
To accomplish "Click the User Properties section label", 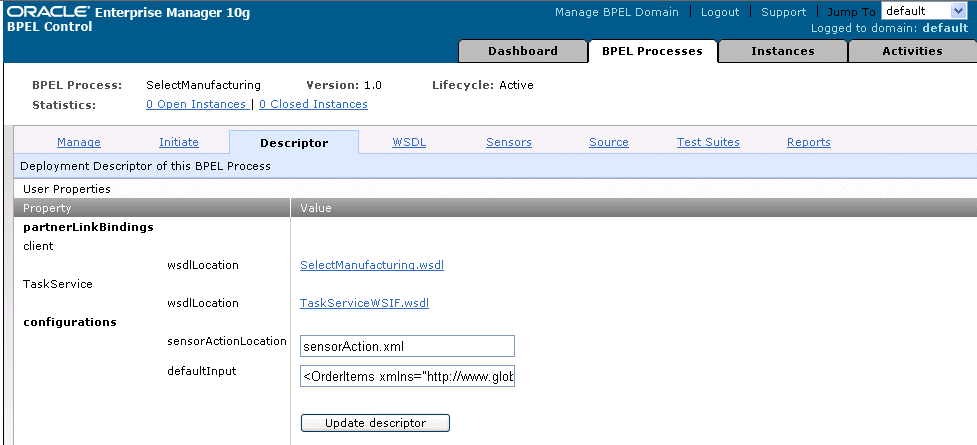I will [67, 188].
